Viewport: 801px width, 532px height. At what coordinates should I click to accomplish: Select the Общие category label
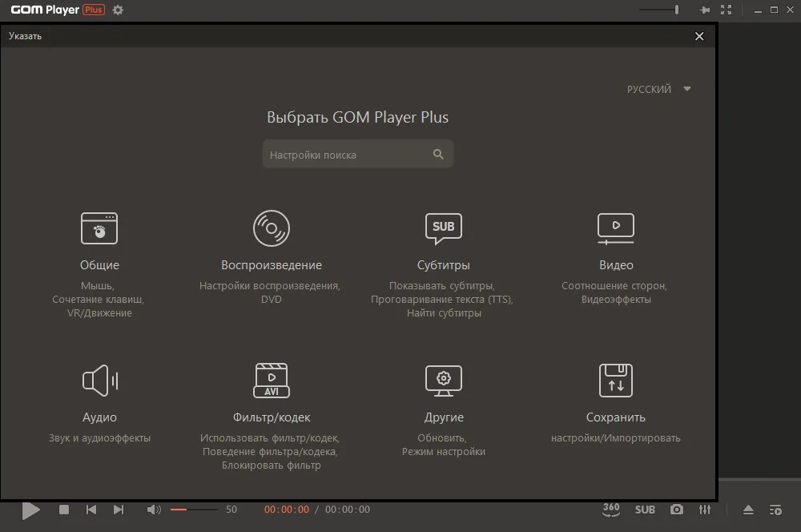99,264
